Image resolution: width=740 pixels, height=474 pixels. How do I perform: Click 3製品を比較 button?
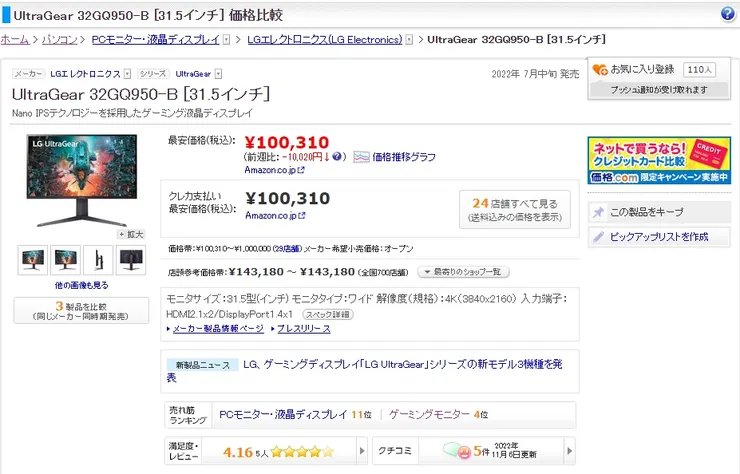pos(81,311)
